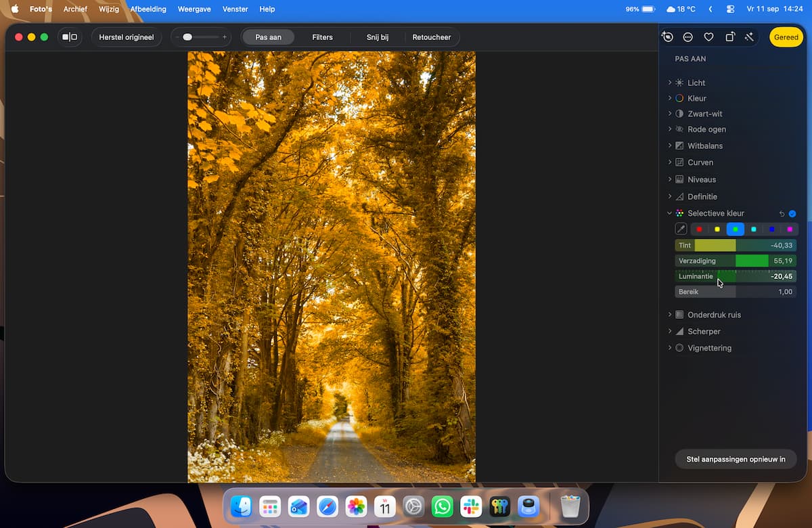Pick a color with the eyedropper tool

click(681, 229)
